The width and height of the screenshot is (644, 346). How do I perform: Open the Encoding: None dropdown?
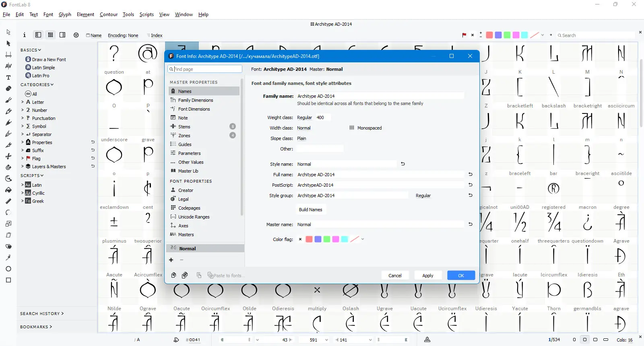pyautogui.click(x=123, y=35)
